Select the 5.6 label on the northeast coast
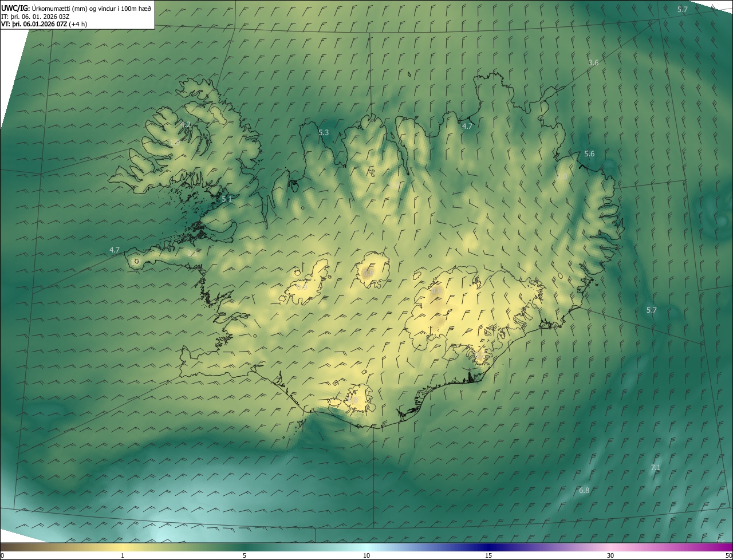This screenshot has width=733, height=560. click(589, 154)
